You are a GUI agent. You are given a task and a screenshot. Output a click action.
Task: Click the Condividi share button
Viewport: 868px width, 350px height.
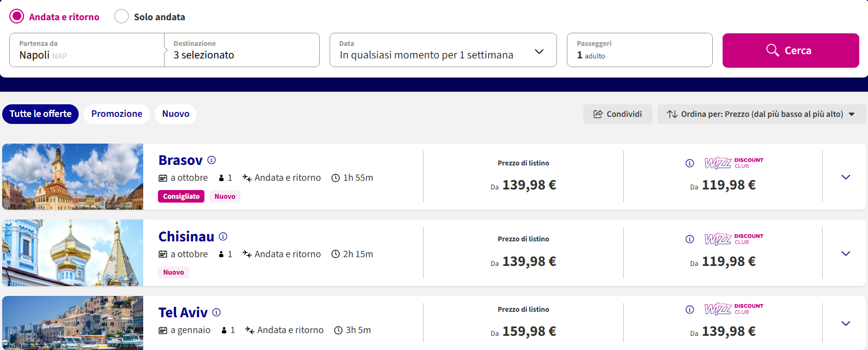618,114
